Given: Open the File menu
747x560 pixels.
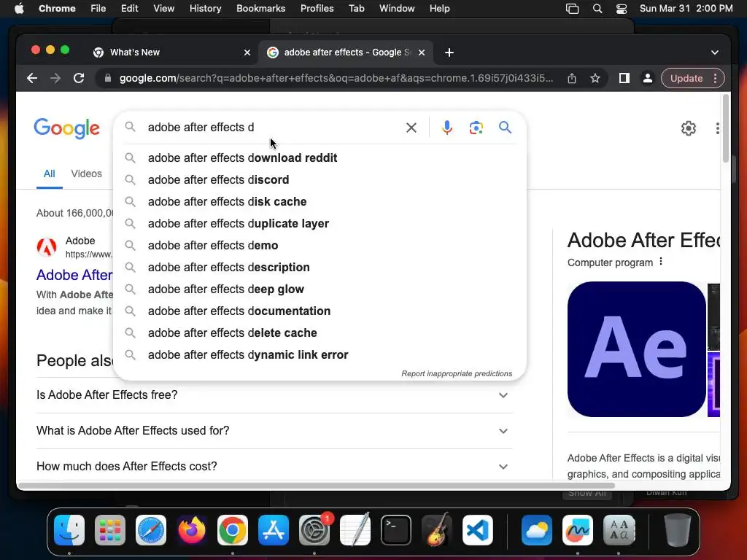Looking at the screenshot, I should [x=98, y=9].
